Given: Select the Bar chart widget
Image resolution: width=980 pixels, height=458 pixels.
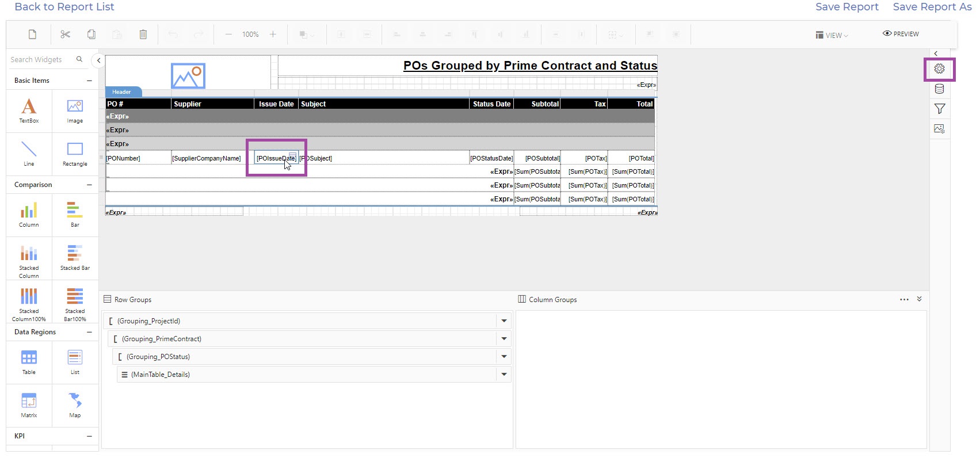Looking at the screenshot, I should tap(75, 215).
